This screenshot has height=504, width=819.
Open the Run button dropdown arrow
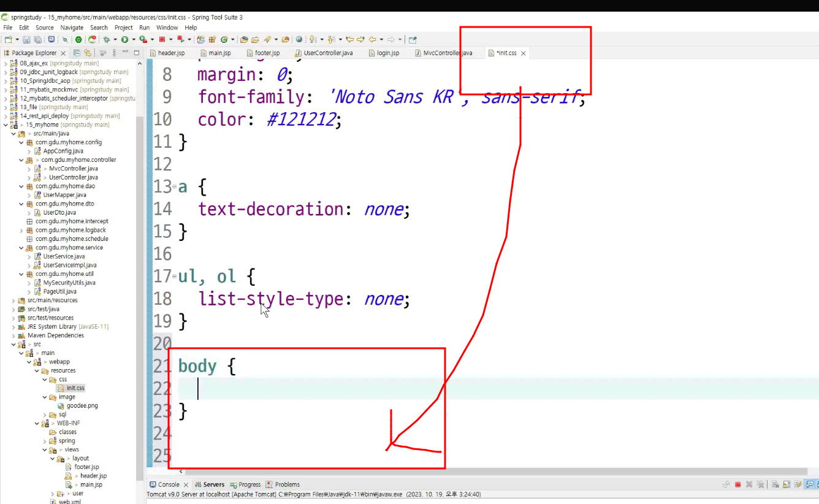click(x=132, y=39)
